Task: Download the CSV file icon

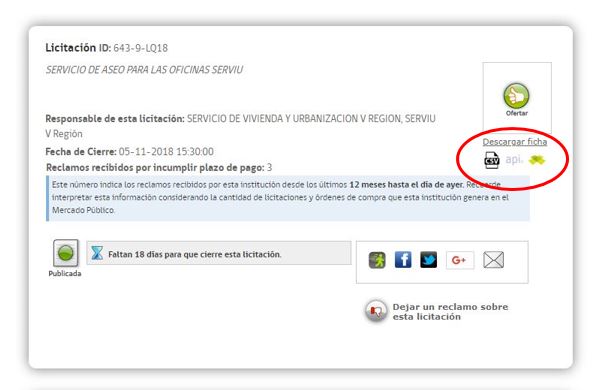Action: (x=492, y=160)
